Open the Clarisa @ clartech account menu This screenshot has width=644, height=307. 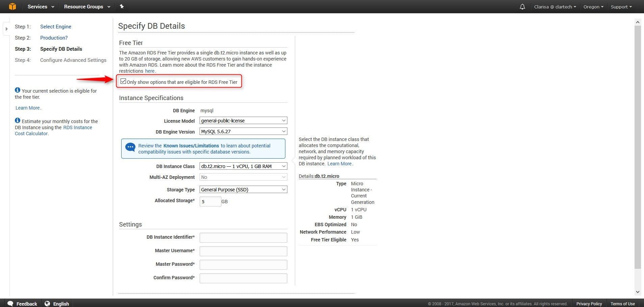[555, 7]
